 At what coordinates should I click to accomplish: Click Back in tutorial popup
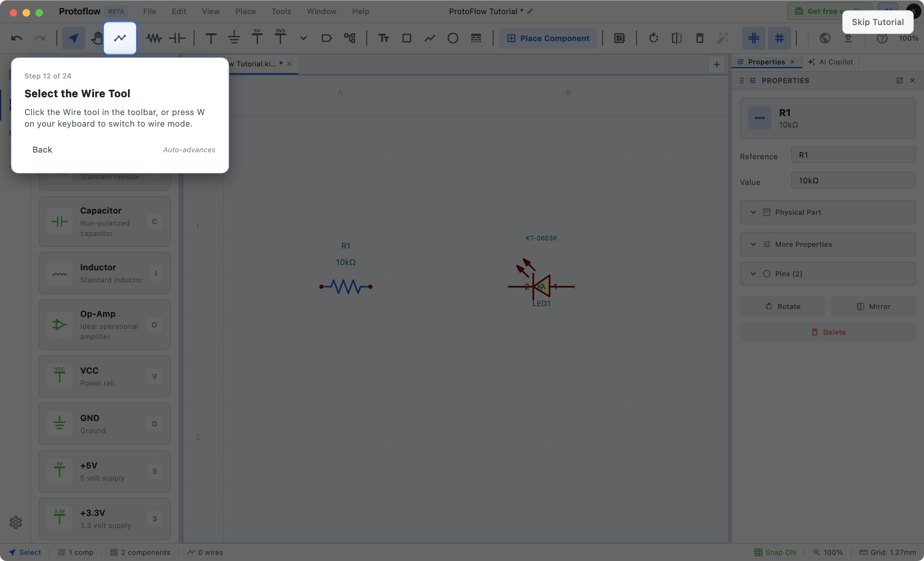[42, 149]
